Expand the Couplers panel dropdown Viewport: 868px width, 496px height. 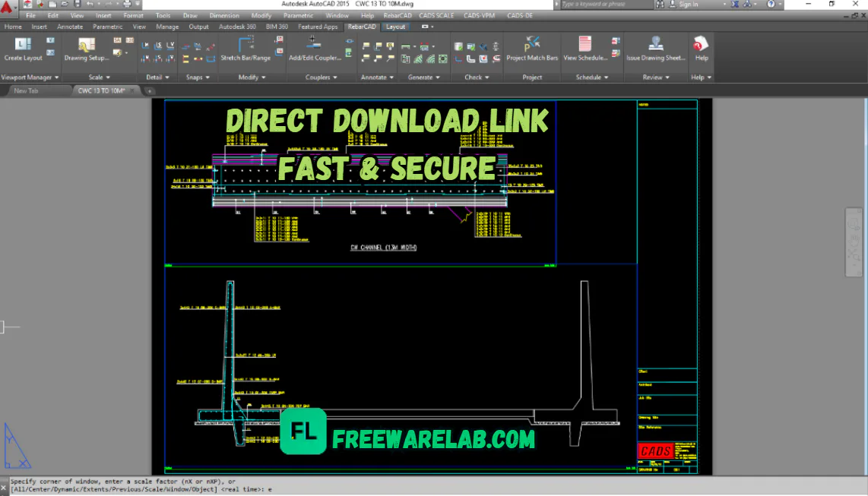321,77
